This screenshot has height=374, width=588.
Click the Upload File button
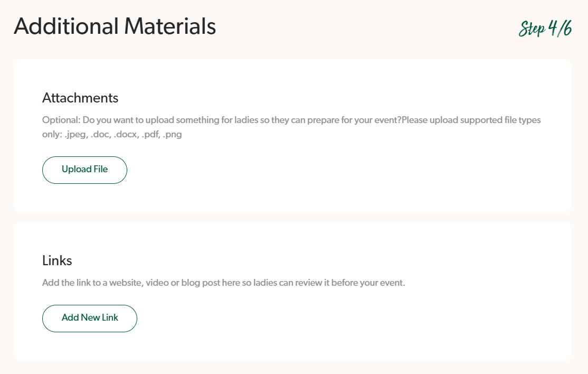coord(84,170)
